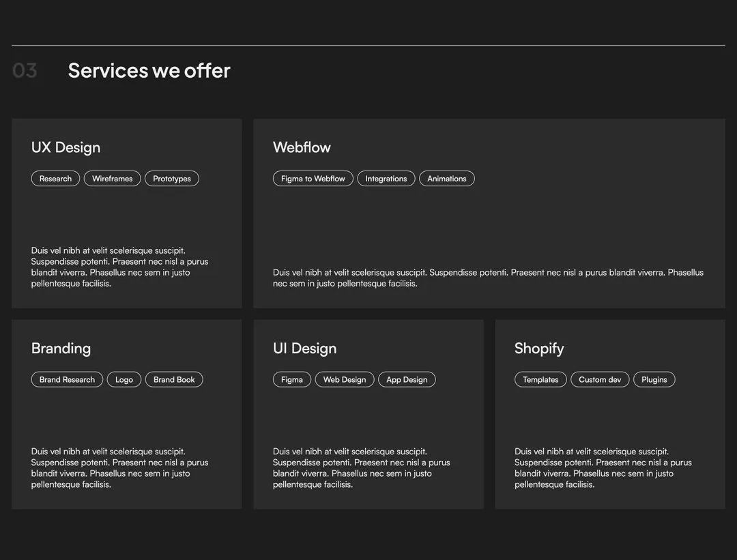Select the Web Design tag
The image size is (737, 560).
click(x=345, y=380)
